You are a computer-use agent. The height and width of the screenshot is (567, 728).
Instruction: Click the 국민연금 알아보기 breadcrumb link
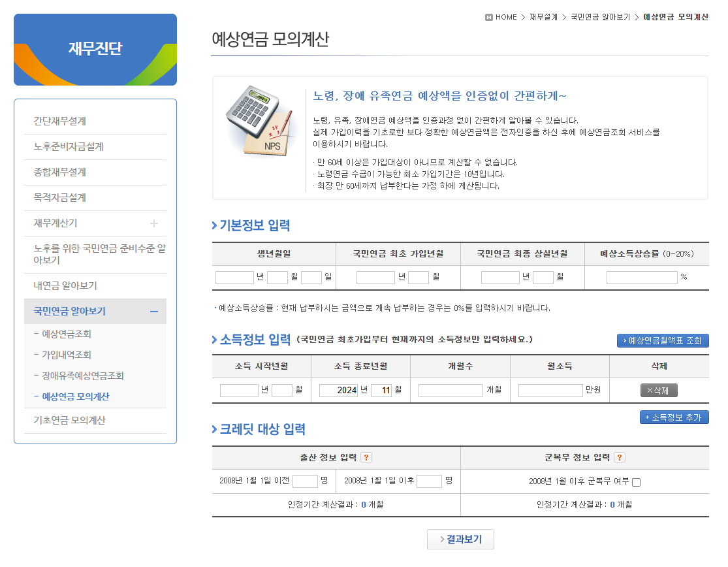point(600,17)
